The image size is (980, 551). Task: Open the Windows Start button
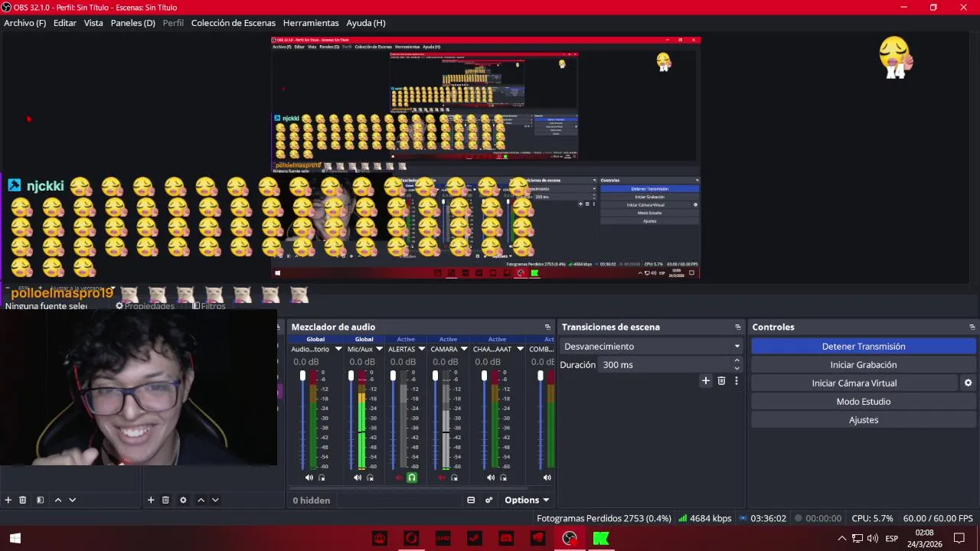pos(15,538)
